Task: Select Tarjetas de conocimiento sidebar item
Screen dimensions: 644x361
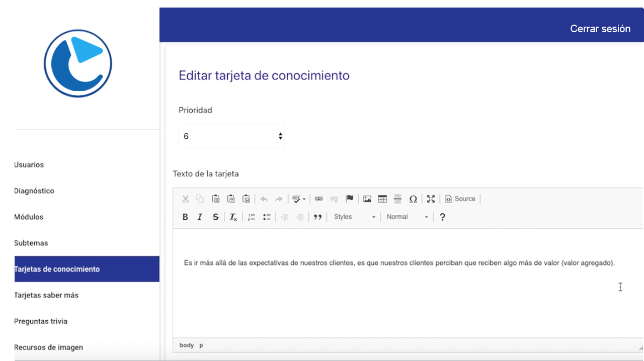Action: [x=87, y=269]
